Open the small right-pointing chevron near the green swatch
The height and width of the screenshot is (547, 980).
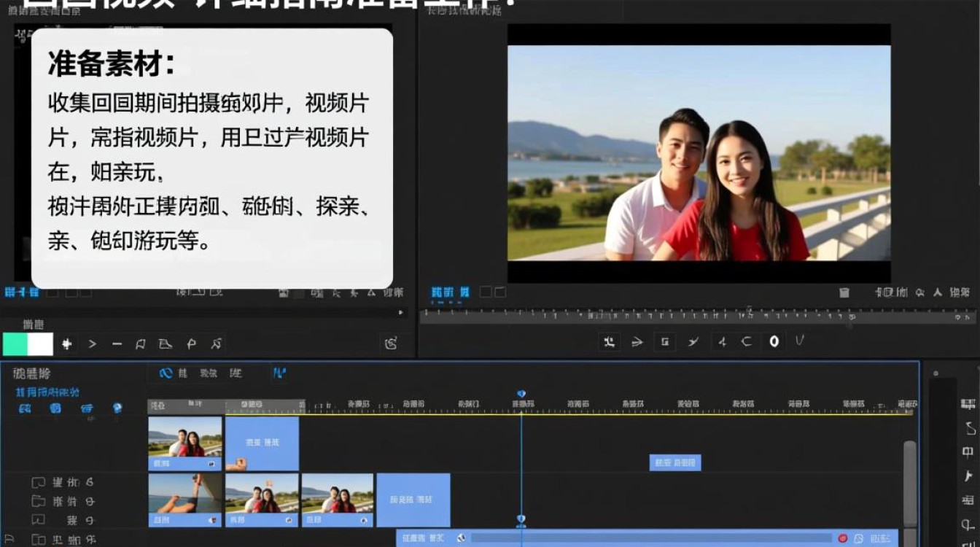pyautogui.click(x=93, y=343)
